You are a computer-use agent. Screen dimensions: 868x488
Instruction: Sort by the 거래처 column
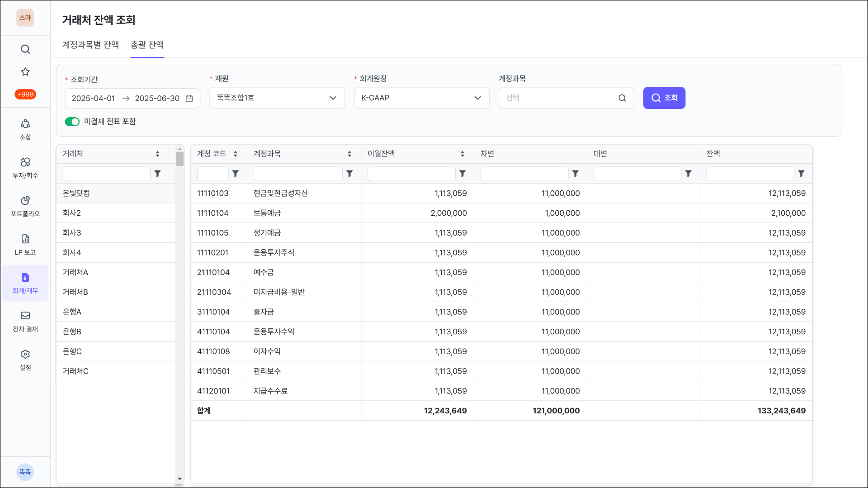coord(157,154)
